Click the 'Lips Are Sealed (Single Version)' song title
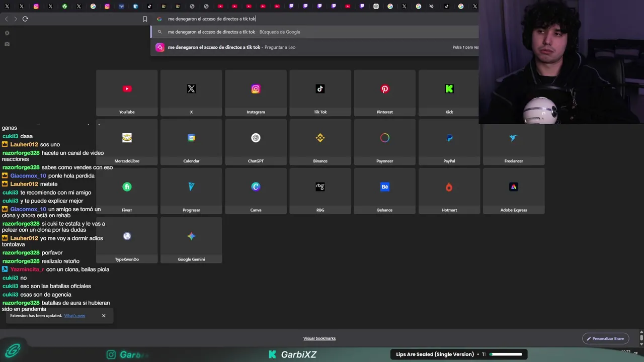Screen dimensions: 644x362 pos(435,354)
